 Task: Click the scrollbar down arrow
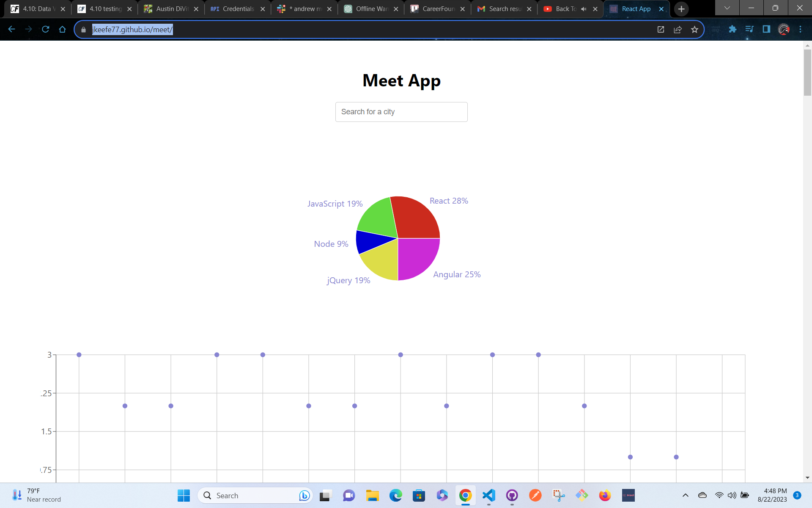click(807, 478)
